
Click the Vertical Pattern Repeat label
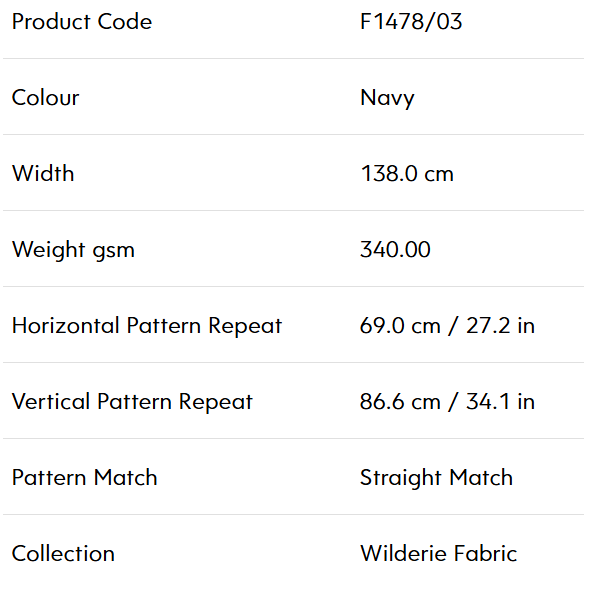point(132,402)
